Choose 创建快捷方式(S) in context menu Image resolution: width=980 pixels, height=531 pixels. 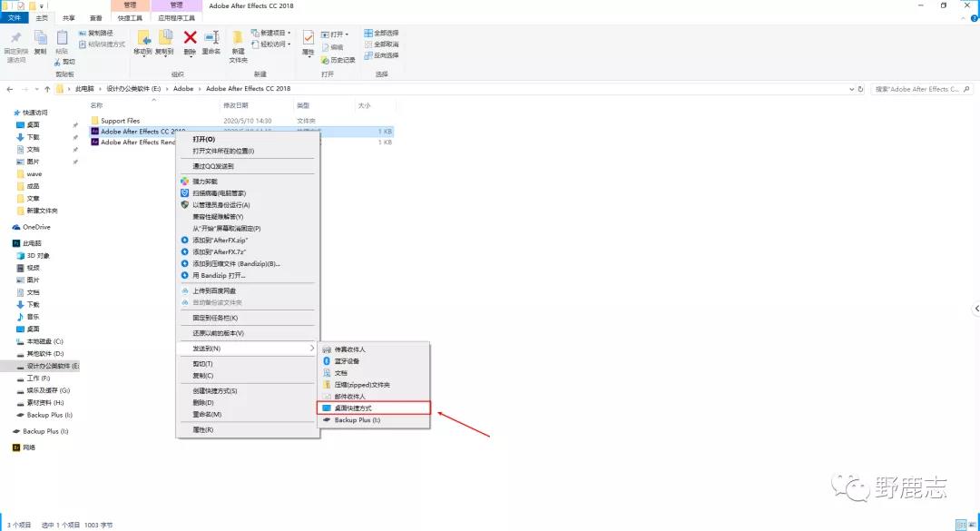(x=214, y=391)
